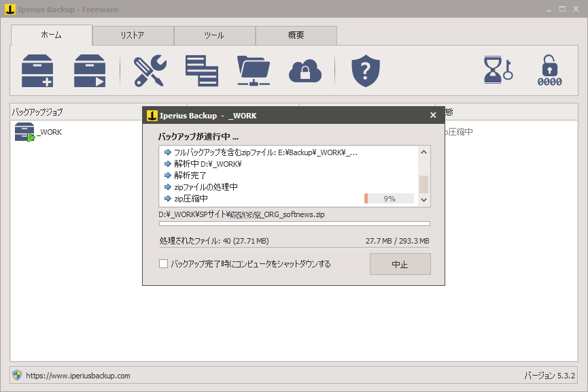Click the バージョン 5.3.2 status text
This screenshot has width=588, height=392.
click(x=549, y=376)
